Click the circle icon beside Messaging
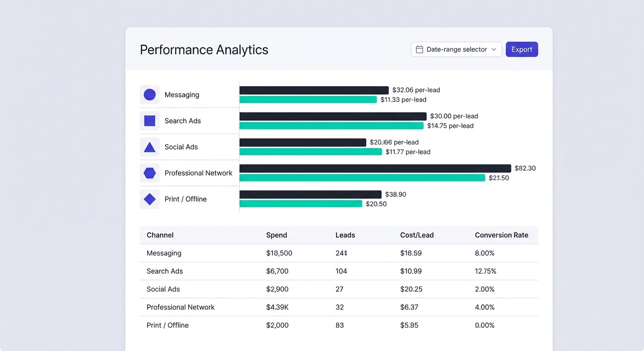Image resolution: width=644 pixels, height=351 pixels. [x=150, y=95]
